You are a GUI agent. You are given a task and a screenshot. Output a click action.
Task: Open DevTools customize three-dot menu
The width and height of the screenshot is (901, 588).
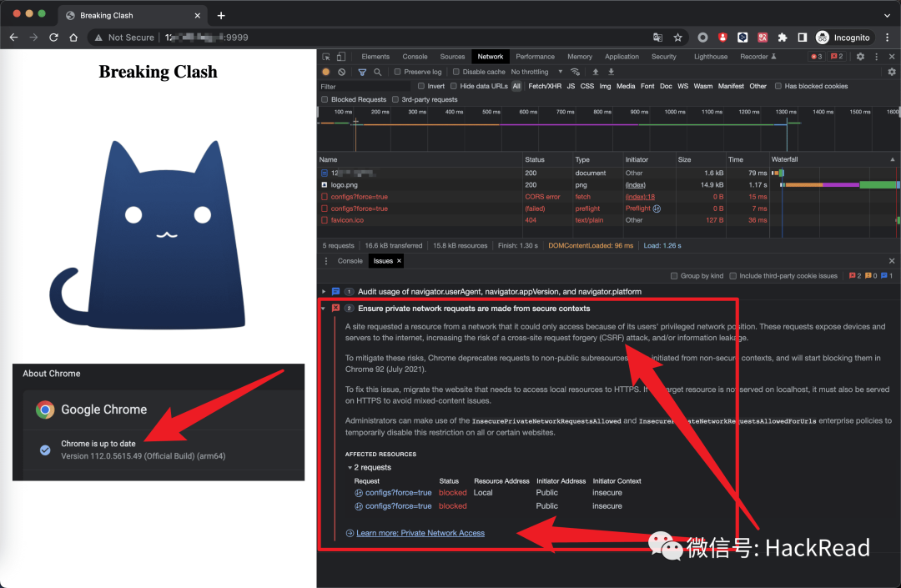pos(876,57)
